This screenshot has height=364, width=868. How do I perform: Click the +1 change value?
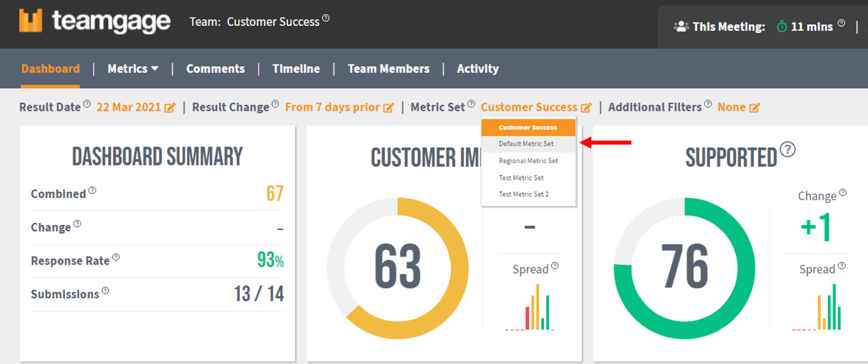[x=816, y=227]
